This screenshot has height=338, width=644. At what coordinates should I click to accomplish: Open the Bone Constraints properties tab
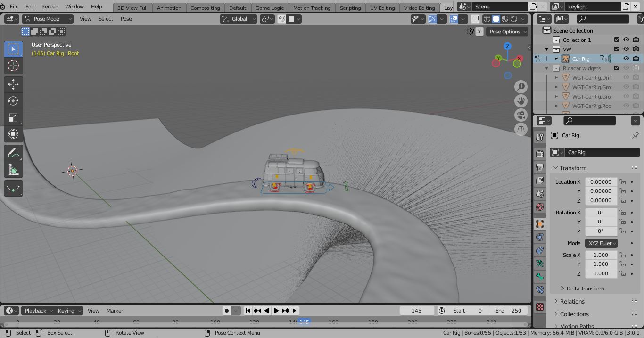tap(540, 290)
